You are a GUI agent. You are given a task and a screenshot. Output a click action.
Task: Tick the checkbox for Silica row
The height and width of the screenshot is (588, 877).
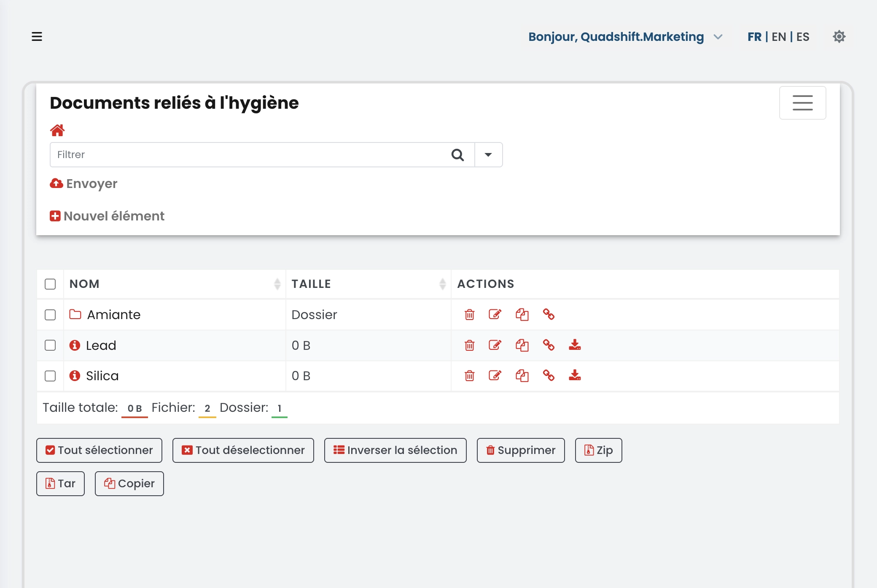pos(50,376)
